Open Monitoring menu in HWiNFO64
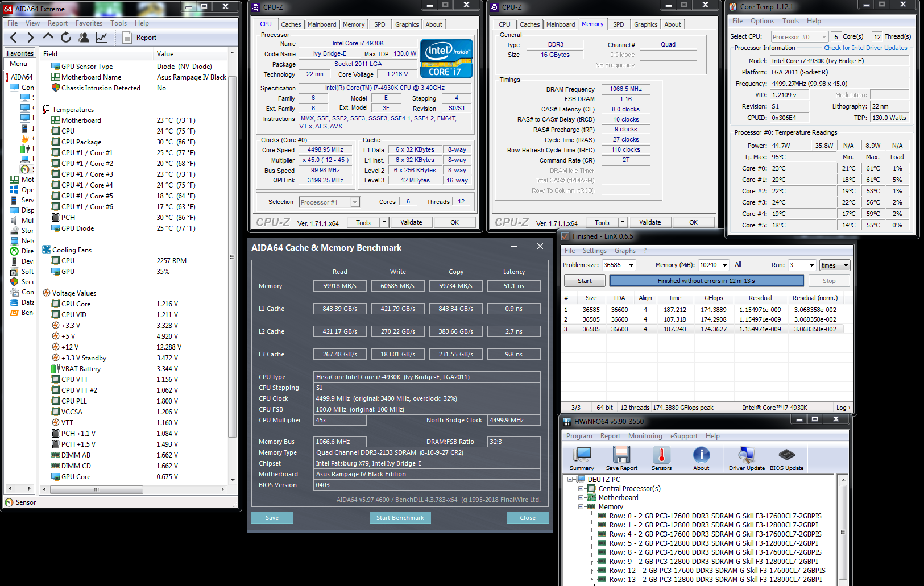This screenshot has width=924, height=586. tap(645, 436)
